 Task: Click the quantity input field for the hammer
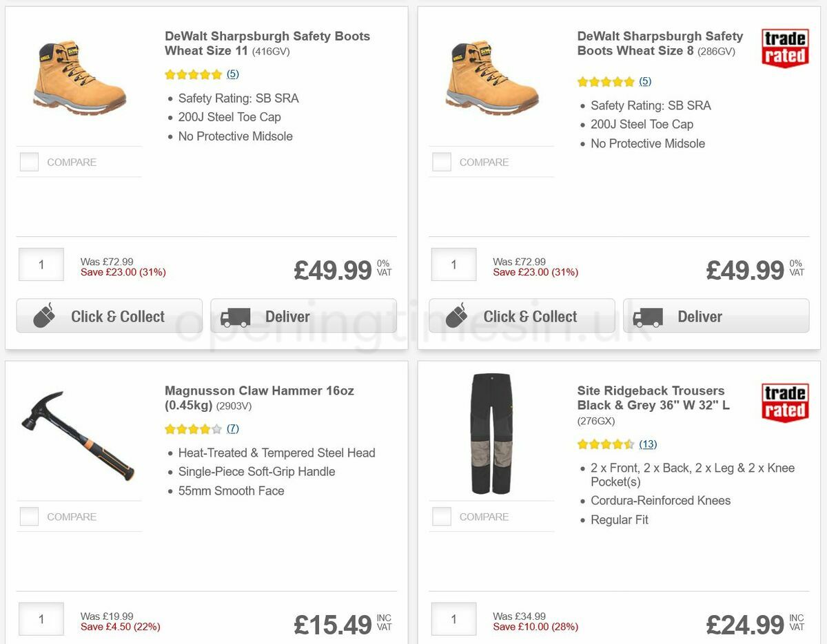click(41, 619)
